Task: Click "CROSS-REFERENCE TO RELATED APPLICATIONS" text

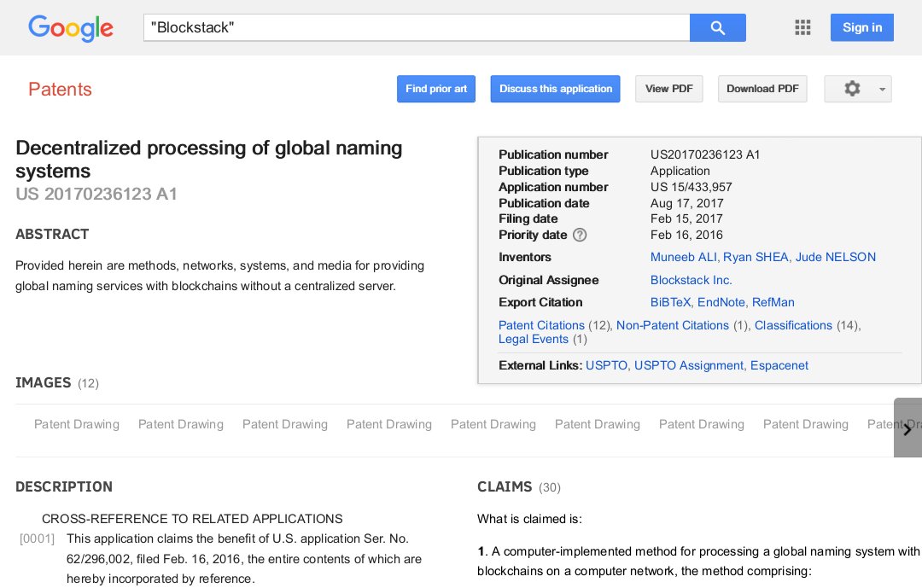Action: point(192,519)
